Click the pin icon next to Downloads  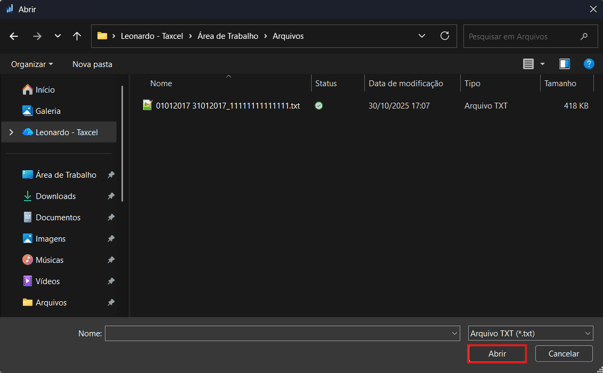pos(111,196)
